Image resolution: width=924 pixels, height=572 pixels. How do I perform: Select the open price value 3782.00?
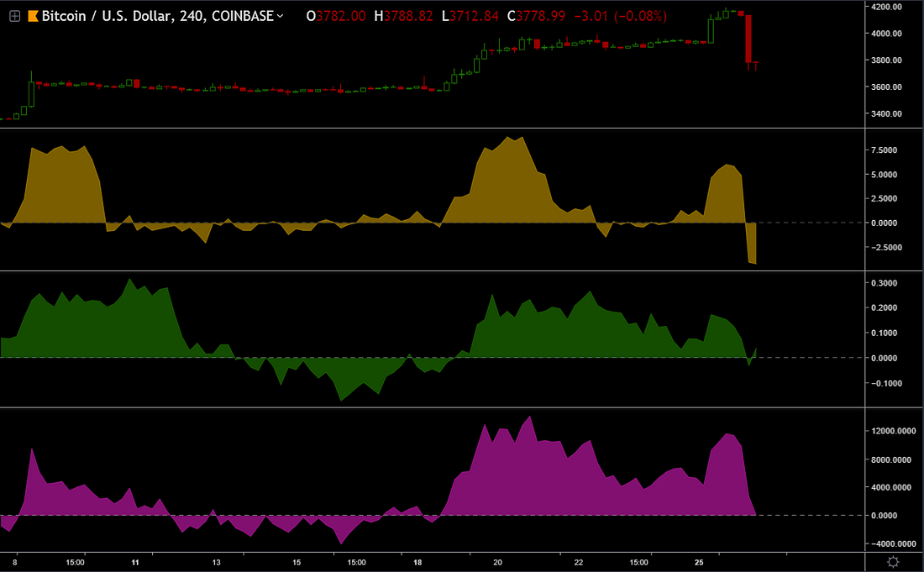click(341, 16)
